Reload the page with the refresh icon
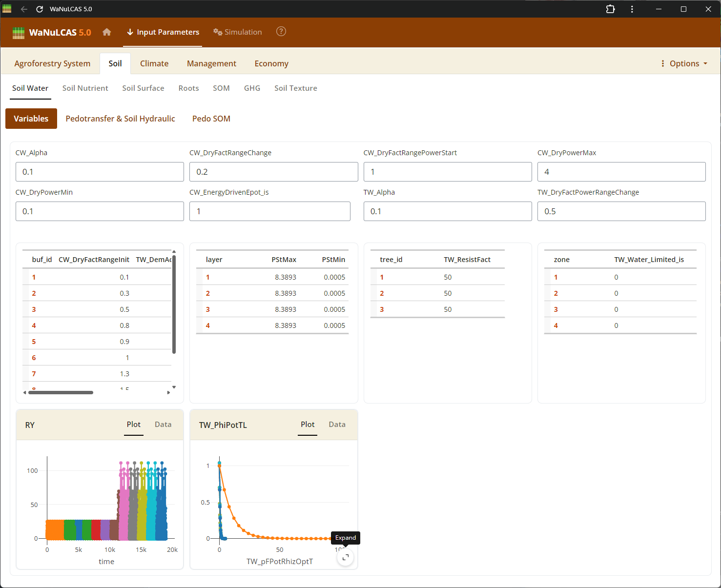The height and width of the screenshot is (588, 721). [39, 9]
